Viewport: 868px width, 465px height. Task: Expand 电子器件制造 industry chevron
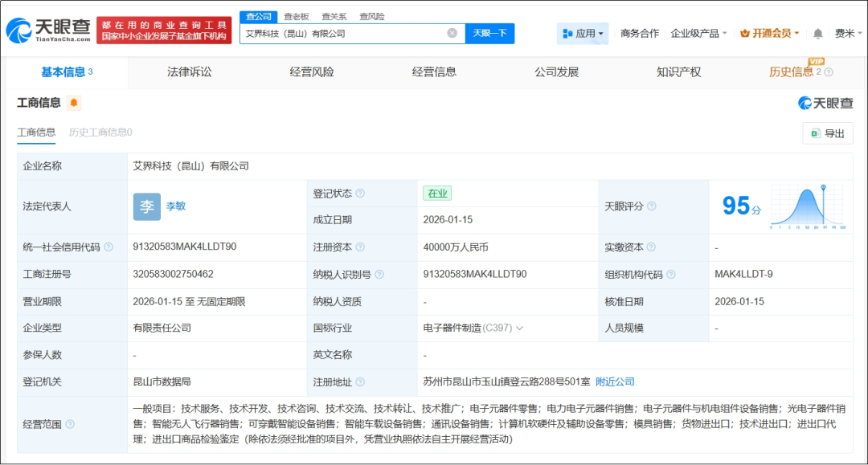pos(520,328)
